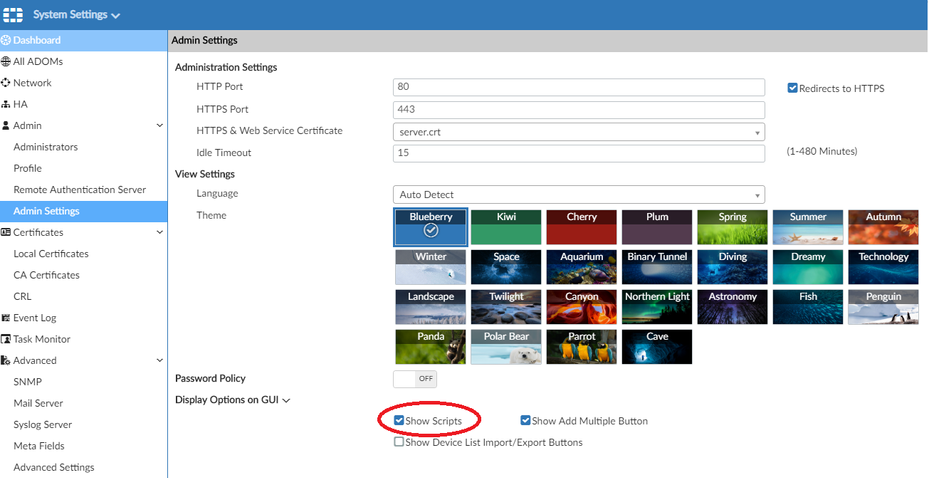The image size is (929, 478).
Task: Select the Kiwi theme swatch
Action: [x=506, y=227]
